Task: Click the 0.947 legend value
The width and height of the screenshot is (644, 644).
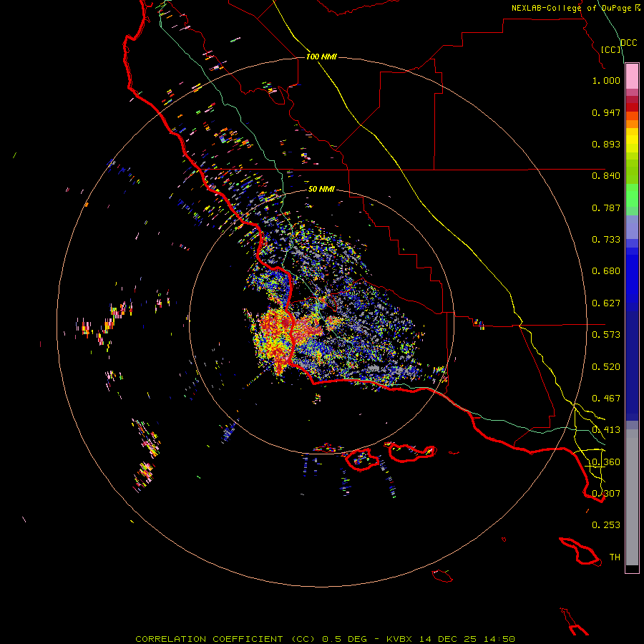Action: pos(606,112)
